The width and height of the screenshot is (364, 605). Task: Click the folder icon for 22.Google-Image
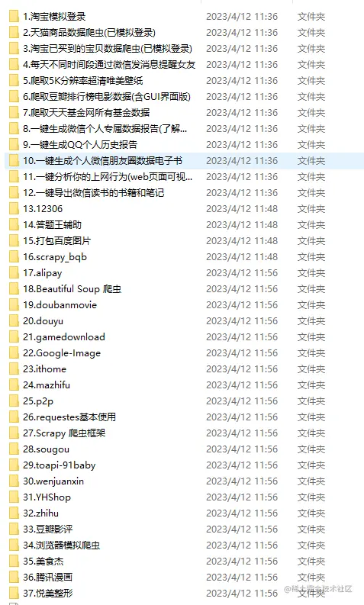pos(14,353)
